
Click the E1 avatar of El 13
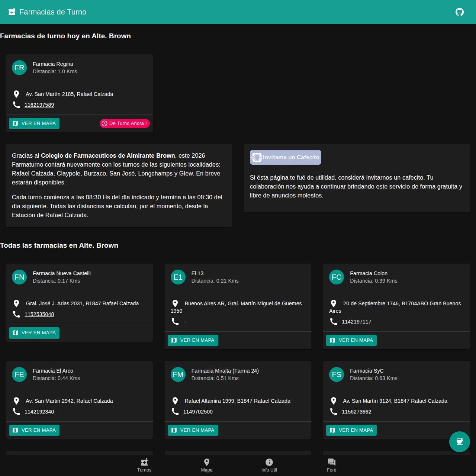178,277
